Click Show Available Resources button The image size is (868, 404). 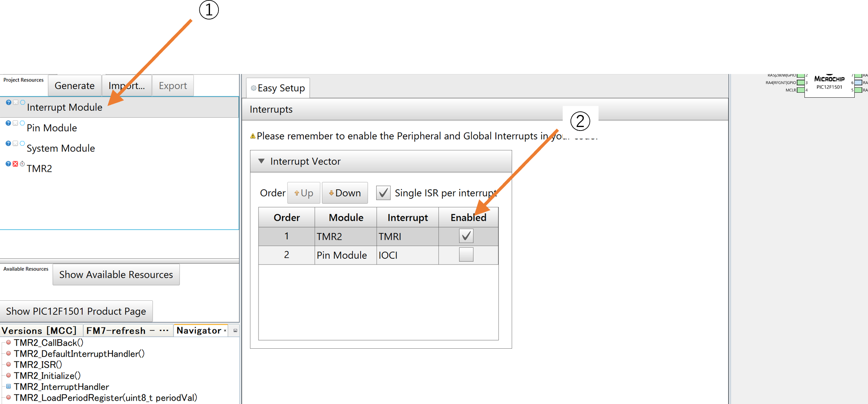tap(116, 275)
